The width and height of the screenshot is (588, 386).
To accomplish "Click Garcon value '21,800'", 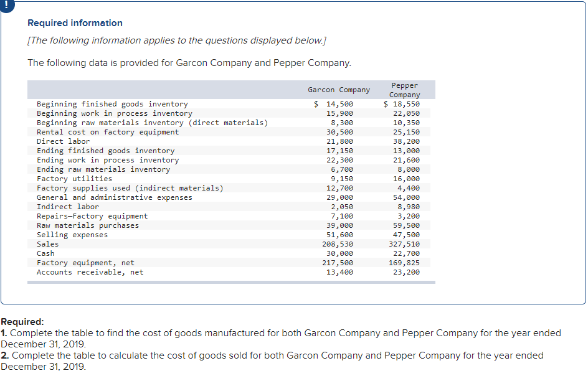I will 339,141.
